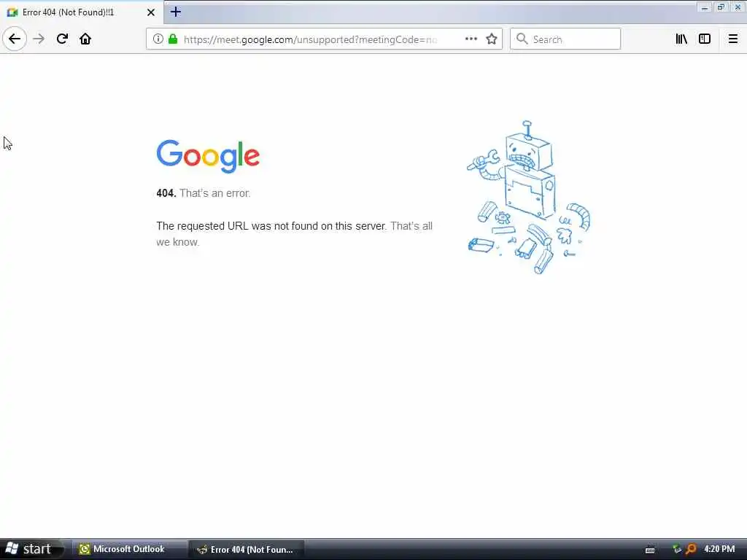Click the broken robot illustration
747x560 pixels.
529,197
